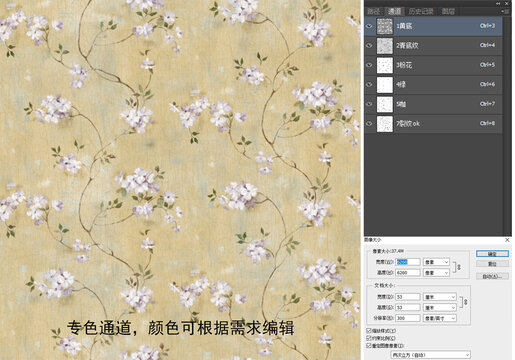Image resolution: width=515 pixels, height=360 pixels.
Task: Select the Ctrl+4 channel thumbnail
Action: coord(385,46)
